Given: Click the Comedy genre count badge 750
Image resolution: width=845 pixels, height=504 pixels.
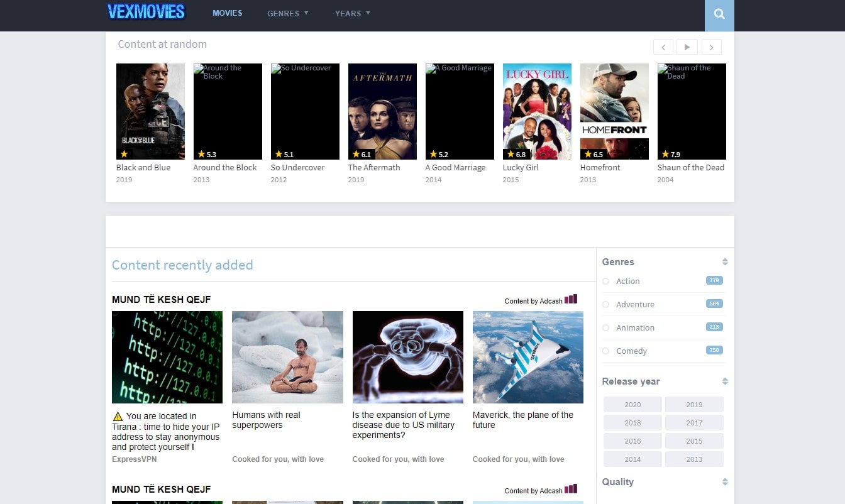Looking at the screenshot, I should tap(714, 350).
